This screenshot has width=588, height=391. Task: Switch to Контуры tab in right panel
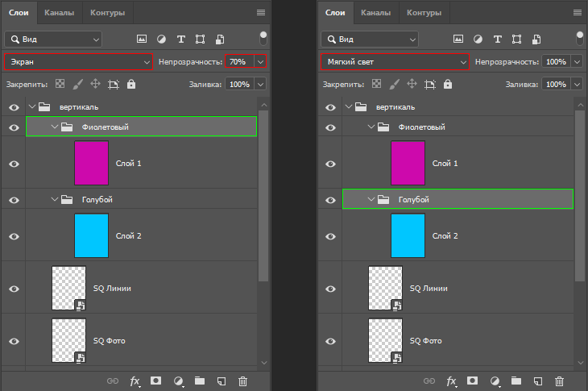(x=424, y=13)
